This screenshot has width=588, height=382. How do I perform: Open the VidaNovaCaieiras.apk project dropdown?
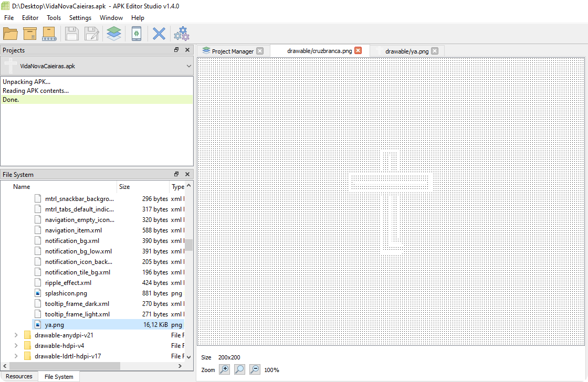tap(188, 66)
